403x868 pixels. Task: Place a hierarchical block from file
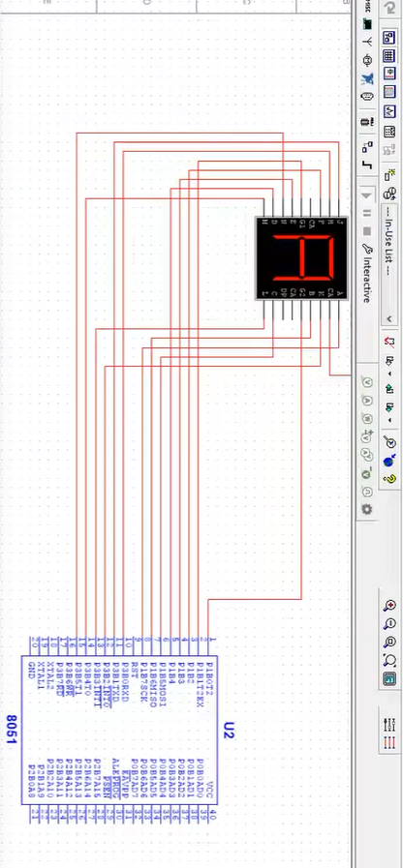(367, 147)
